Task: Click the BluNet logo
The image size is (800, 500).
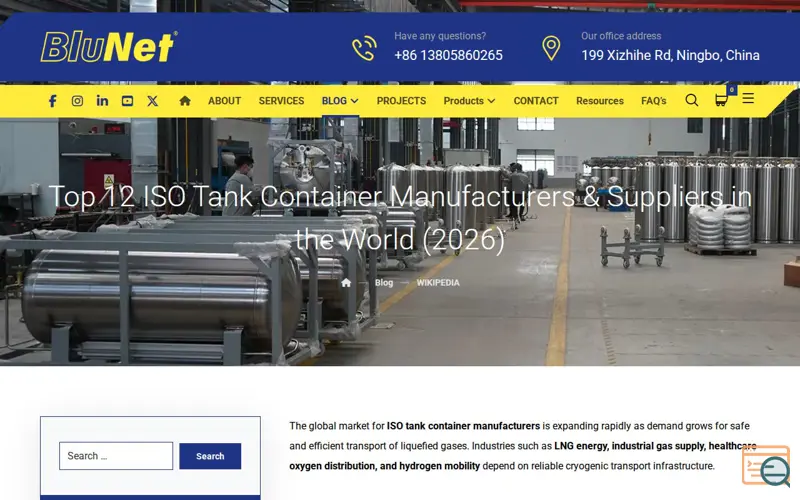Action: coord(109,46)
